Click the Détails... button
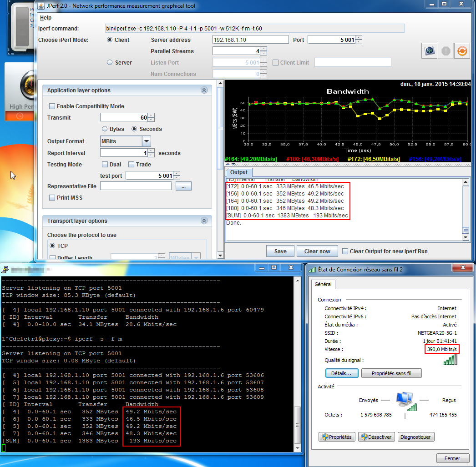 tap(341, 373)
